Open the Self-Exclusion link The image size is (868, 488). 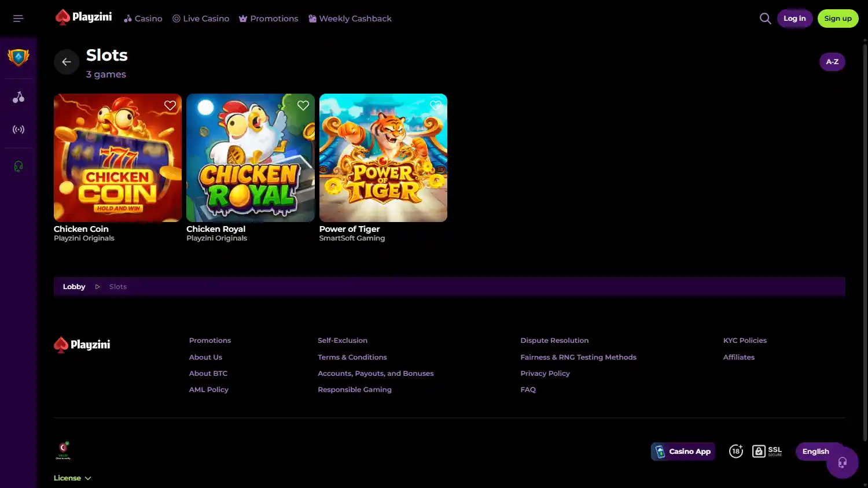(343, 341)
